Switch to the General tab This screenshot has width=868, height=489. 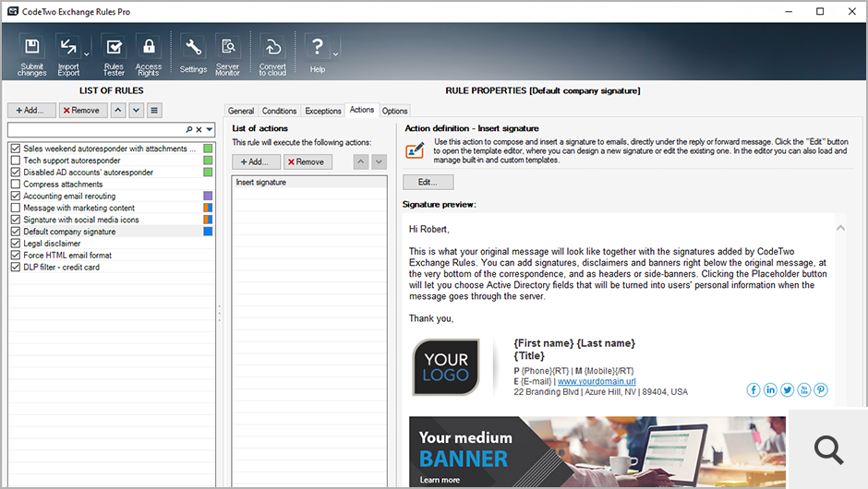pyautogui.click(x=241, y=111)
